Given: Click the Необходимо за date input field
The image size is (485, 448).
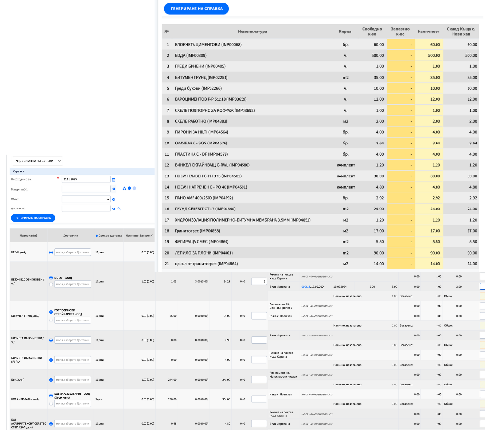Looking at the screenshot, I should [86, 179].
